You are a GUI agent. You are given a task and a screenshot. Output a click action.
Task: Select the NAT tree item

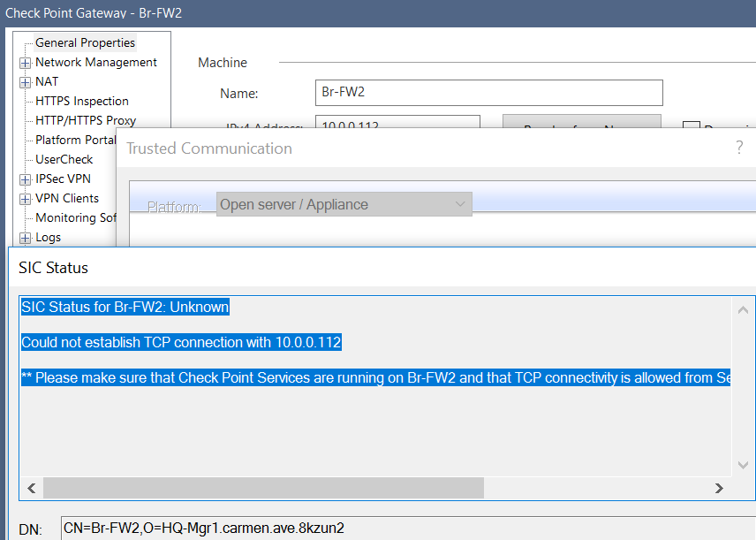click(47, 81)
